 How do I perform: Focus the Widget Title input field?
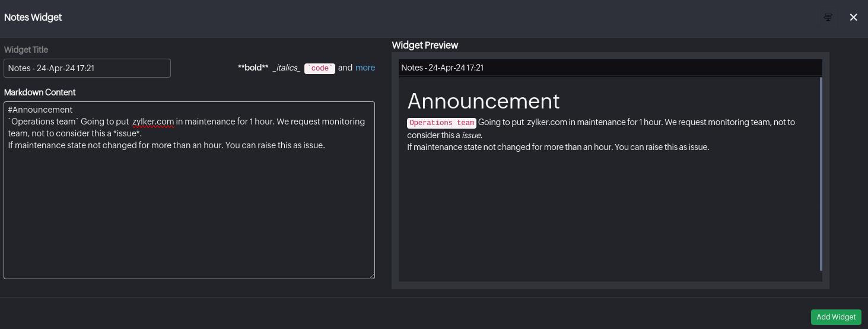pyautogui.click(x=87, y=68)
